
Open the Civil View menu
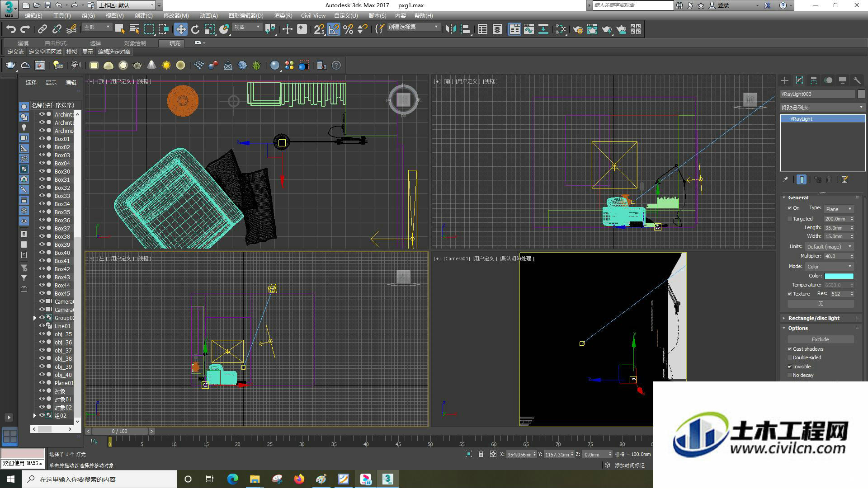coord(313,16)
